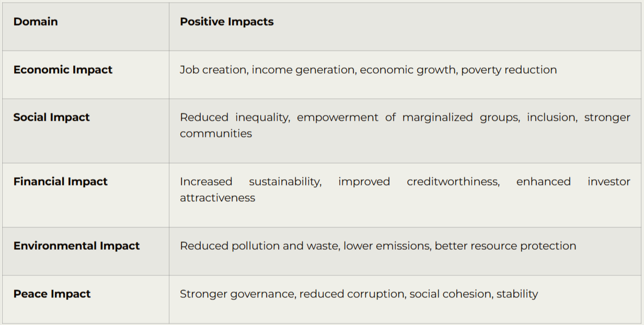Click the phrase 'better resource protection'
The image size is (644, 325).
point(505,246)
